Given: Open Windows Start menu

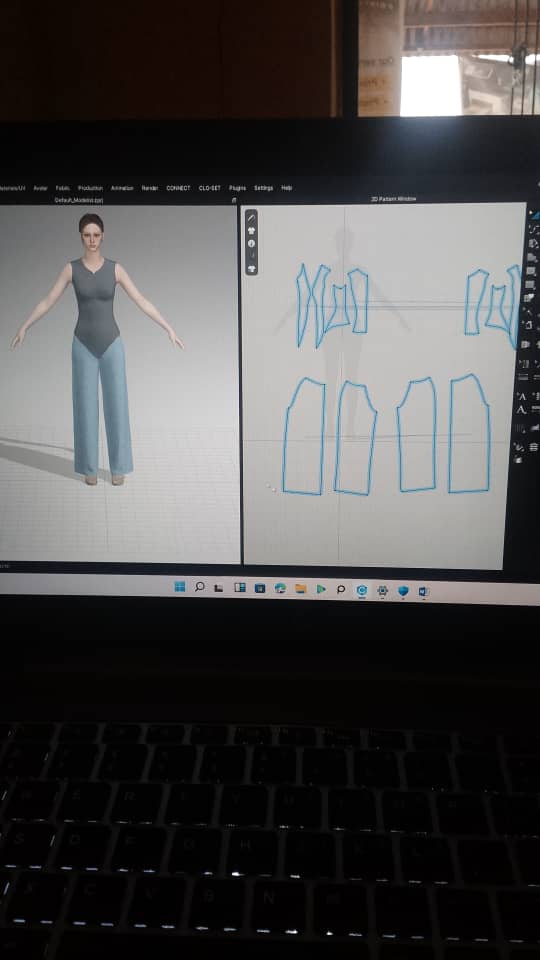Looking at the screenshot, I should tap(179, 587).
